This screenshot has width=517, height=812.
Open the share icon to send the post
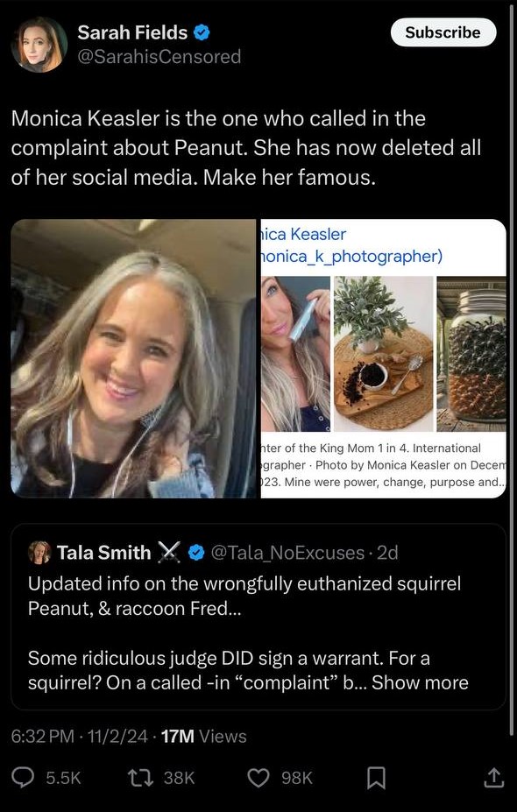click(x=493, y=778)
